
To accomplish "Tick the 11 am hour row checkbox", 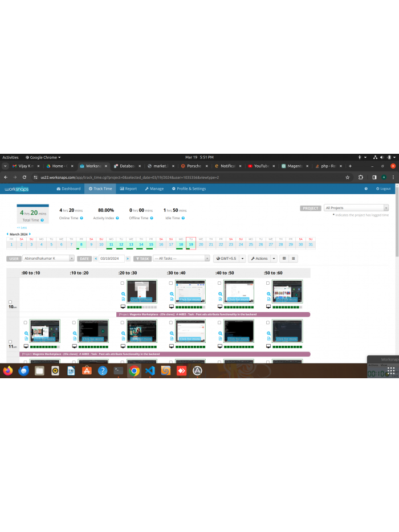I will (x=10, y=342).
